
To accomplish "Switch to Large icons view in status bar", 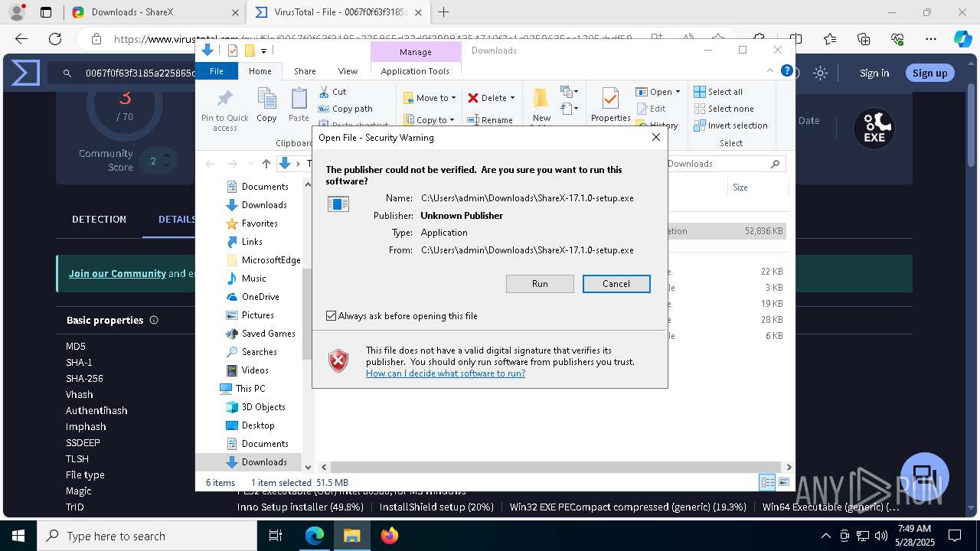I will [783, 482].
